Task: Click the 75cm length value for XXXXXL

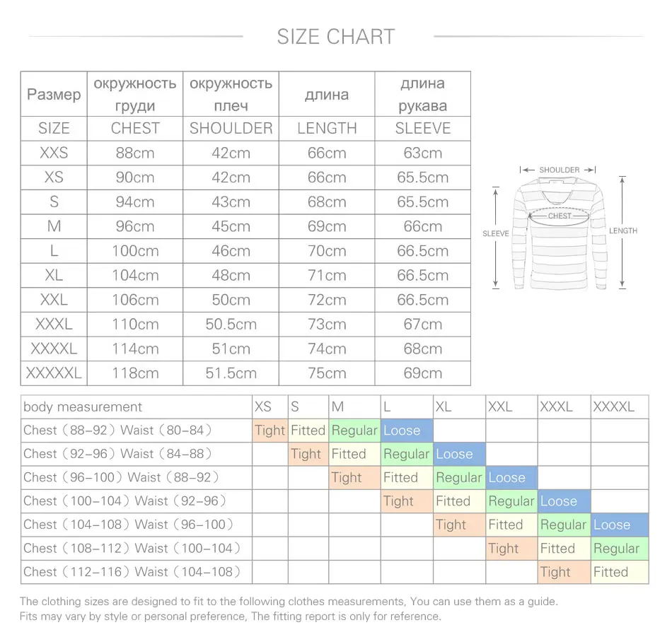Action: pos(327,373)
